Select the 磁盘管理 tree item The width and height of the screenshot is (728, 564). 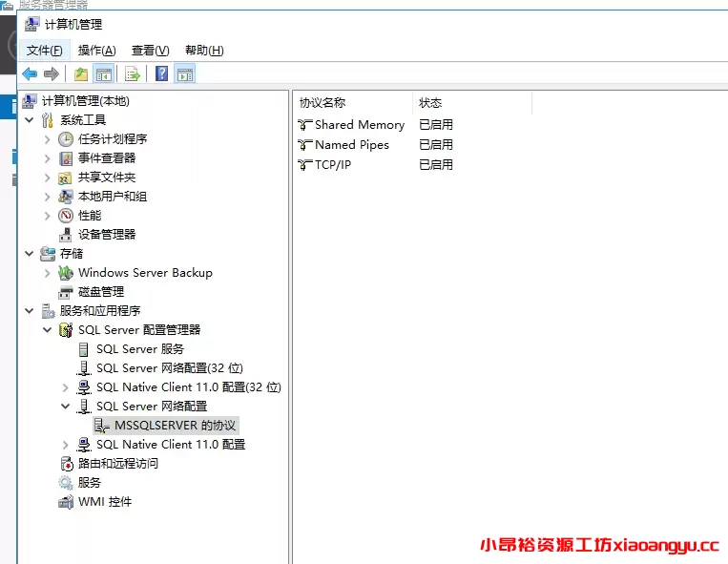(101, 292)
